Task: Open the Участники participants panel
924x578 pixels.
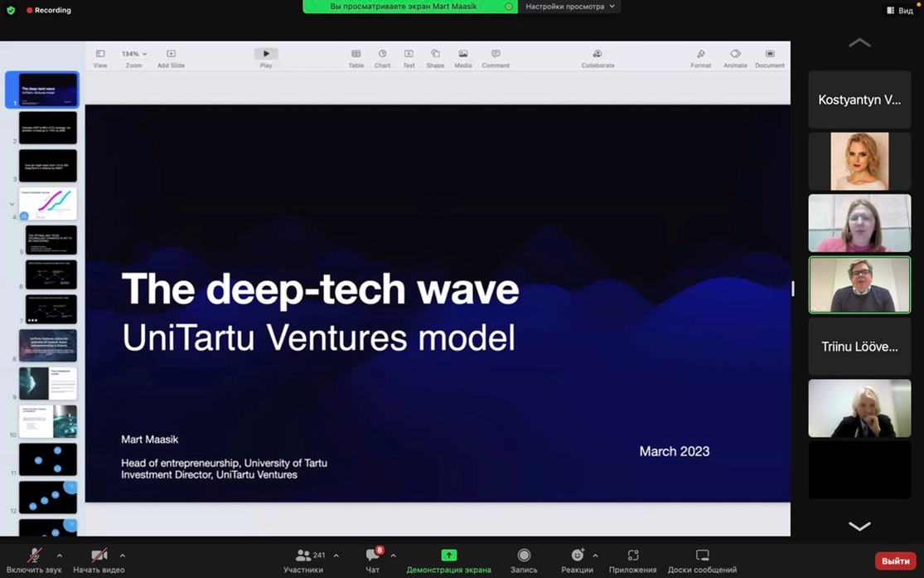Action: pos(303,561)
